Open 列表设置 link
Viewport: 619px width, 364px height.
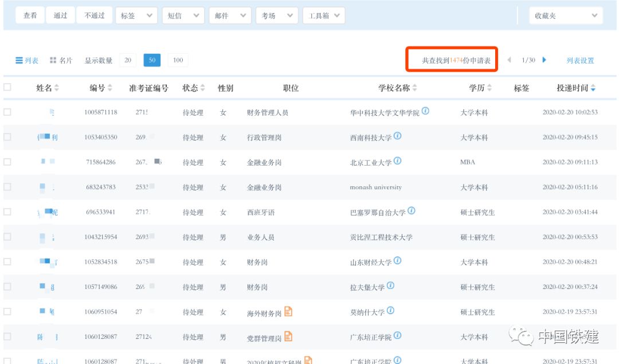[x=580, y=60]
